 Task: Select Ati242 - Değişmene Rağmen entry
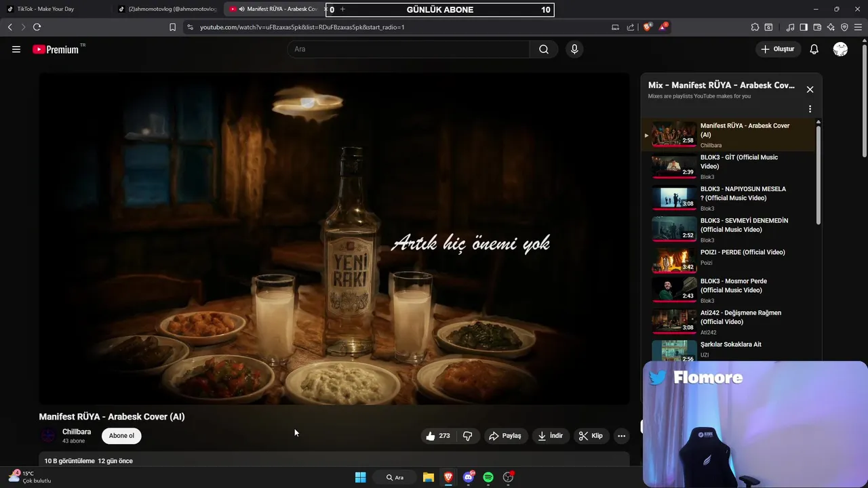(729, 322)
